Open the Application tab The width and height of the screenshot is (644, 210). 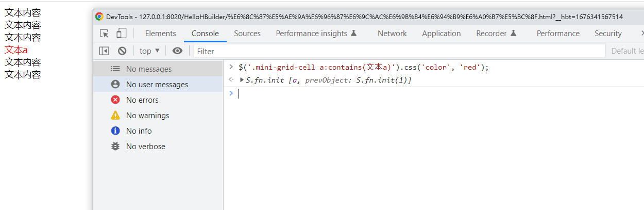coord(441,34)
